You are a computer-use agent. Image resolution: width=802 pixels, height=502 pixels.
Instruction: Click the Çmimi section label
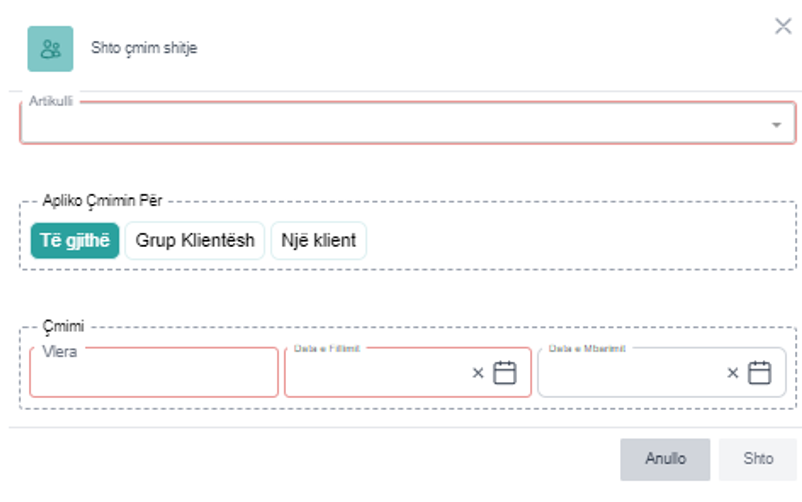click(64, 327)
